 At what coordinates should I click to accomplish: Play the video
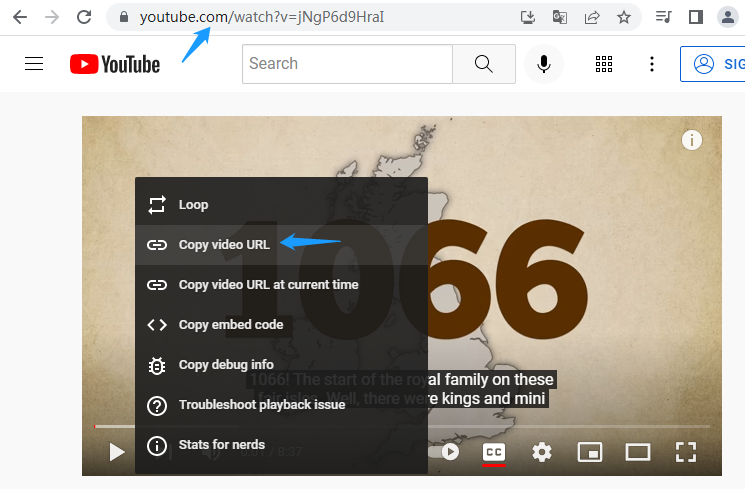tap(116, 452)
